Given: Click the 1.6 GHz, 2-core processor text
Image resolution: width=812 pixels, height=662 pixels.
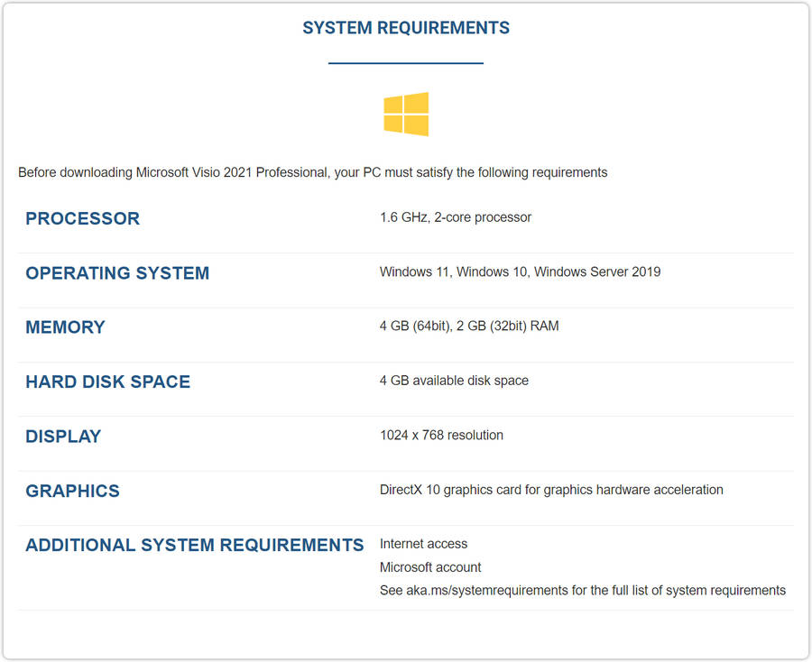Looking at the screenshot, I should pyautogui.click(x=455, y=217).
